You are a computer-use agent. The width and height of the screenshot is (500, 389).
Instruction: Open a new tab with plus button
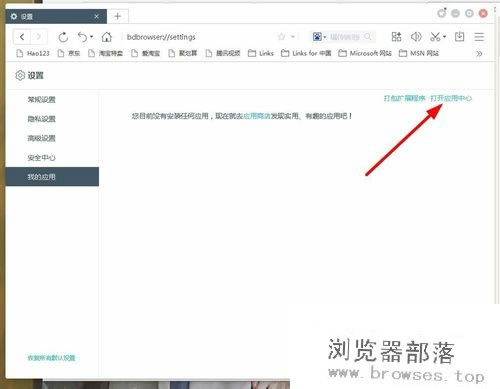pyautogui.click(x=117, y=16)
